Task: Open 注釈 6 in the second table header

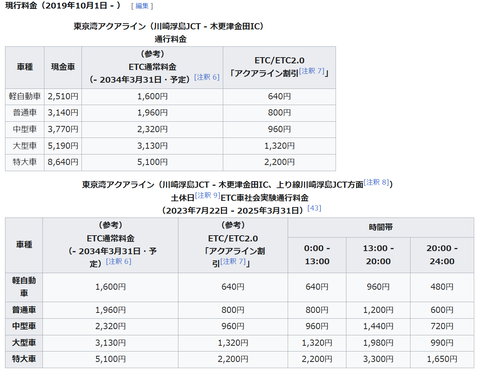Action: 118,261
